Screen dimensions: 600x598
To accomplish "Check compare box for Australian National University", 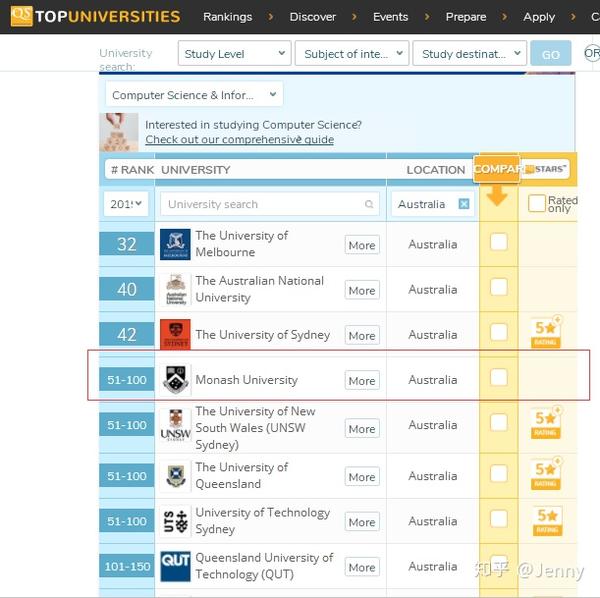I will click(499, 287).
